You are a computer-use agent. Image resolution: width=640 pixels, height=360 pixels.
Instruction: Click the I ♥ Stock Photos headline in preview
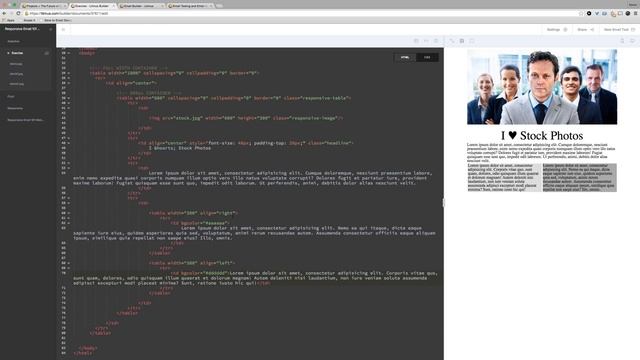pyautogui.click(x=542, y=136)
